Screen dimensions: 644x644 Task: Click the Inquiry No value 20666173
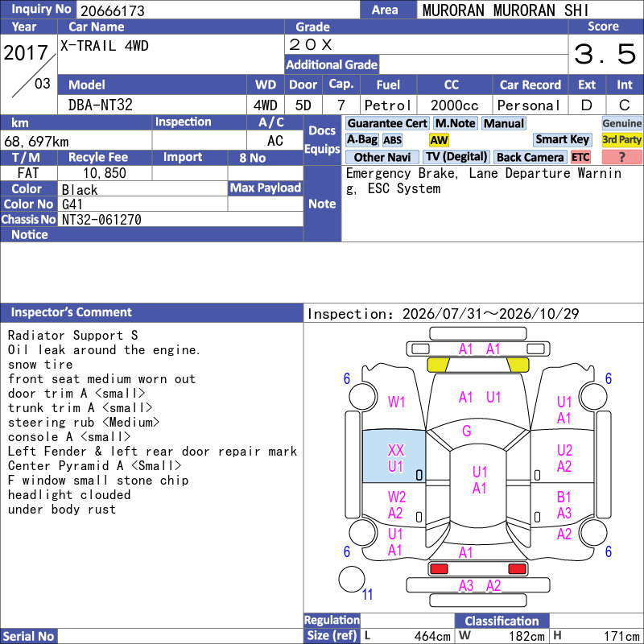coord(113,10)
